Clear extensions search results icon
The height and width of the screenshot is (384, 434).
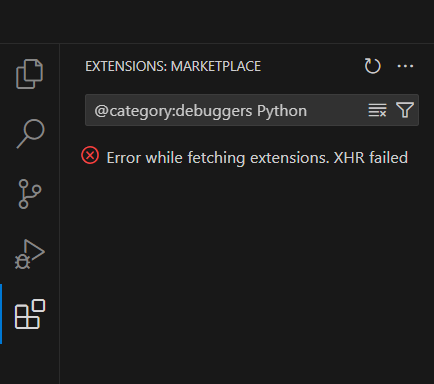point(377,110)
